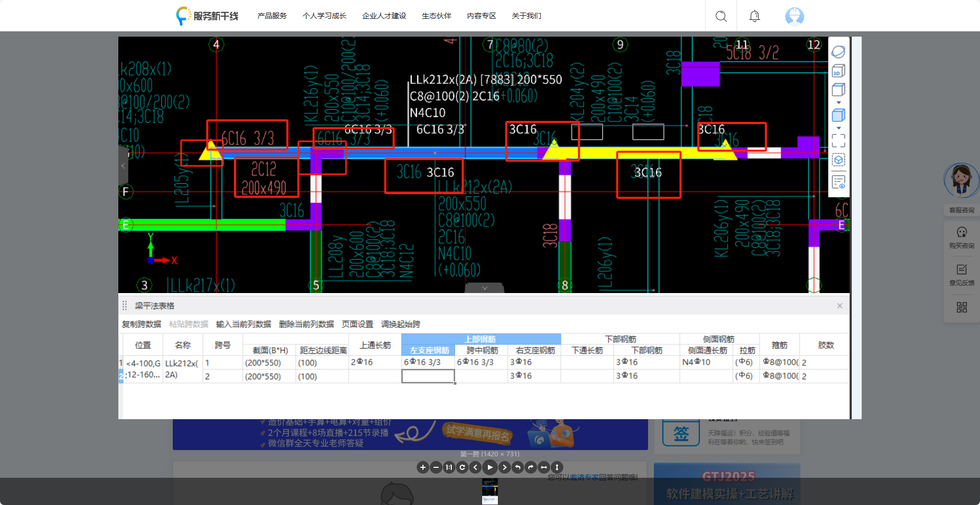The height and width of the screenshot is (505, 980).
Task: Click the GTJ2025 course banner
Action: (727, 484)
